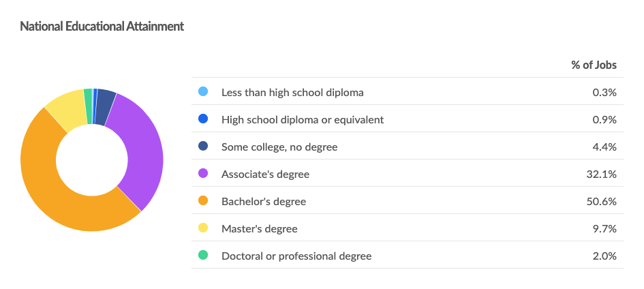644x289 pixels.
Task: Click the yellow Master's degree legend dot
Action: [203, 228]
